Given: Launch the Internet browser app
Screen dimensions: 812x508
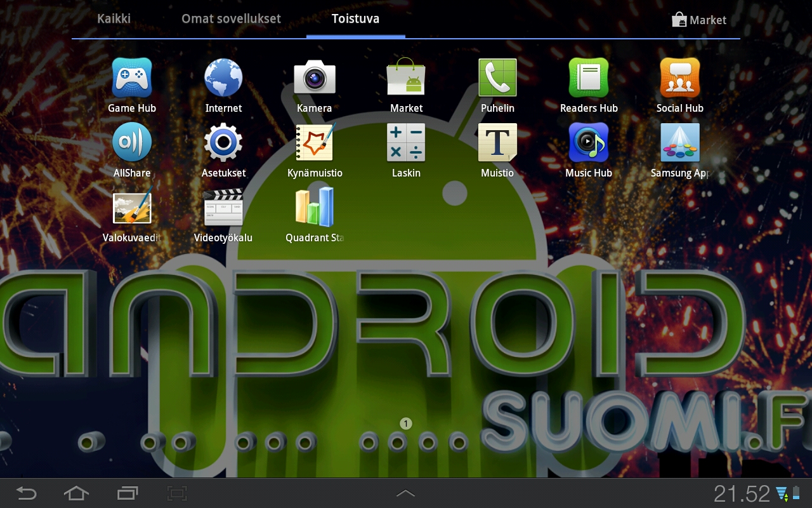Looking at the screenshot, I should click(x=223, y=78).
